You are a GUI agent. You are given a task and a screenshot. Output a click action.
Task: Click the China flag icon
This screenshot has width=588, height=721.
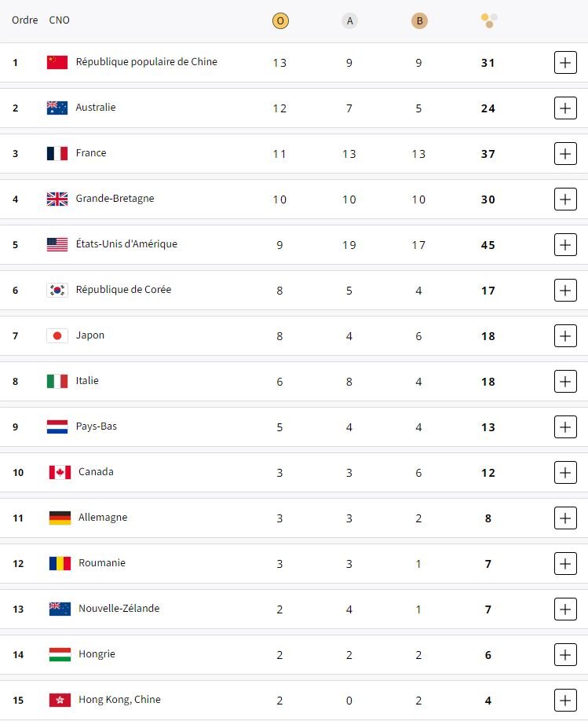click(57, 62)
